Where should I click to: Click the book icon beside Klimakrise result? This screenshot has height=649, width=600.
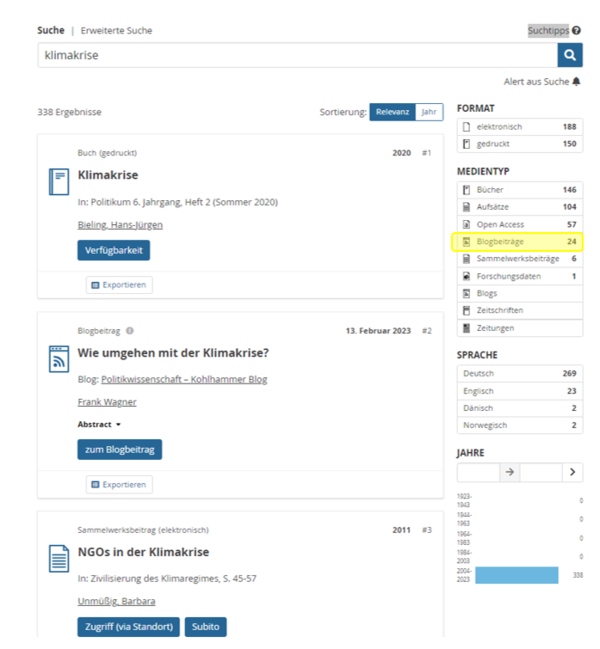click(58, 181)
